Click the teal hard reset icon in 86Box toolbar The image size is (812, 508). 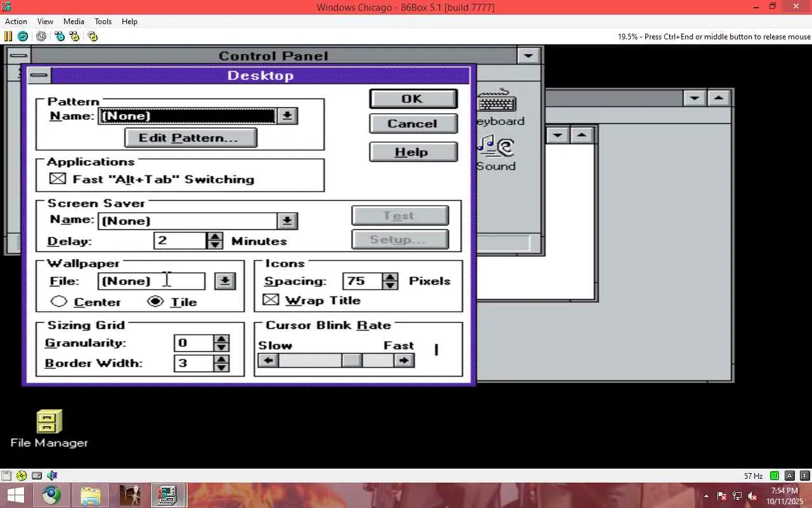(x=23, y=36)
